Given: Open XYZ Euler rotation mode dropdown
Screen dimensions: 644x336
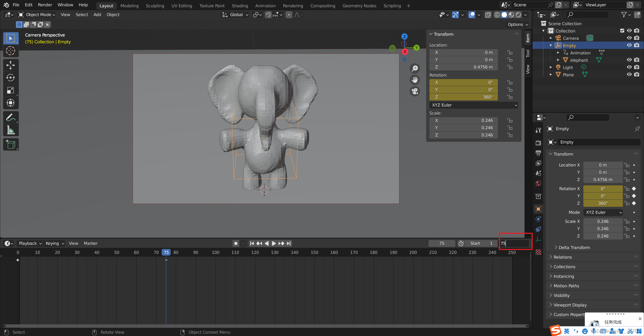Looking at the screenshot, I should click(473, 105).
